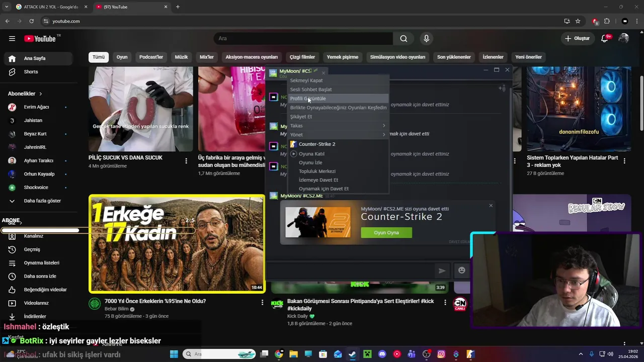
Task: Select the Çizgi filmler filter chip
Action: 302,57
